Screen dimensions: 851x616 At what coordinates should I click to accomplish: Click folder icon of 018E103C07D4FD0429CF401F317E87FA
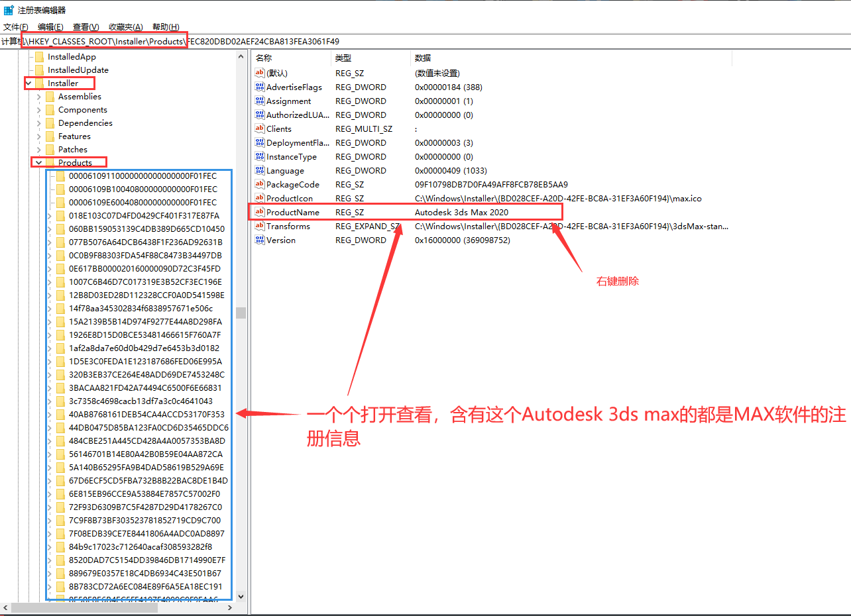[x=60, y=215]
